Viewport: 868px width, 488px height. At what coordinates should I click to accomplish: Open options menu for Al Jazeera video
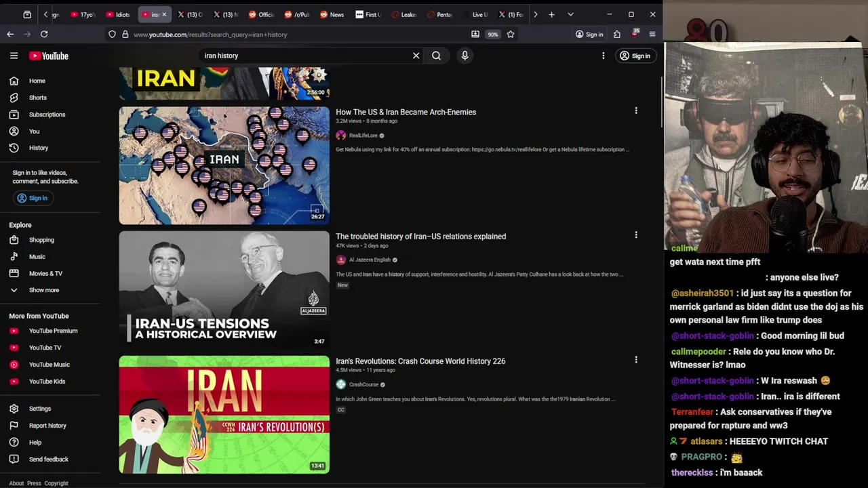[636, 235]
